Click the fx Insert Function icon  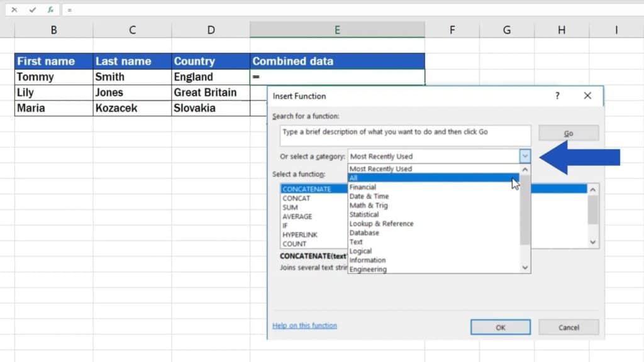pyautogui.click(x=50, y=10)
